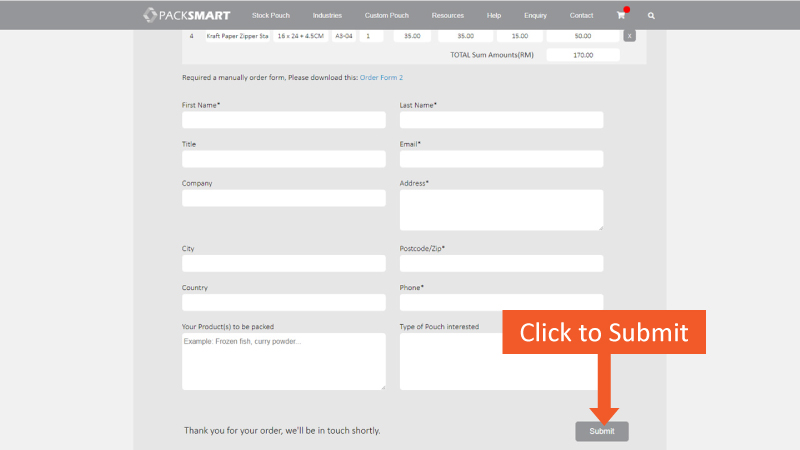Screen dimensions: 800x450
Task: Select the Email input box
Action: click(501, 159)
